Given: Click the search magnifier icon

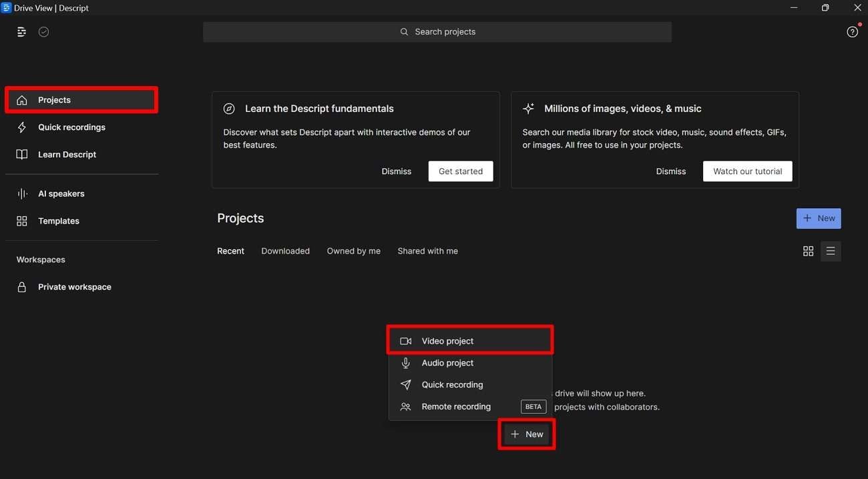Looking at the screenshot, I should 404,32.
